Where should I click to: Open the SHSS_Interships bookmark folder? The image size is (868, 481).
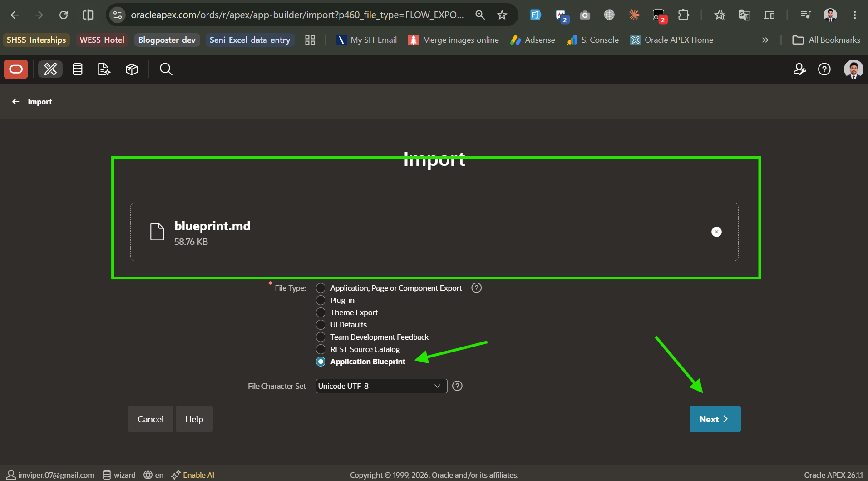coord(36,40)
